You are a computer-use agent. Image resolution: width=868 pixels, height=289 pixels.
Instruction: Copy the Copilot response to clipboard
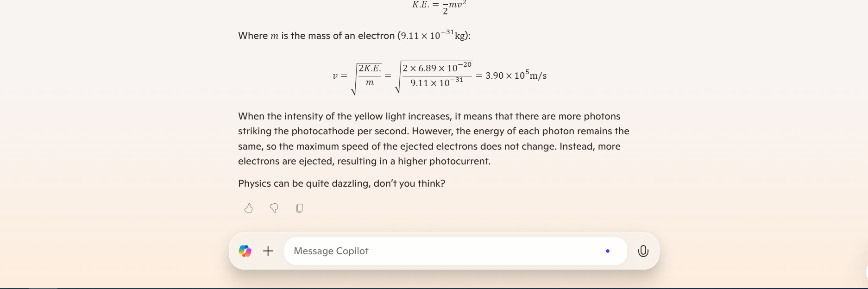point(299,208)
